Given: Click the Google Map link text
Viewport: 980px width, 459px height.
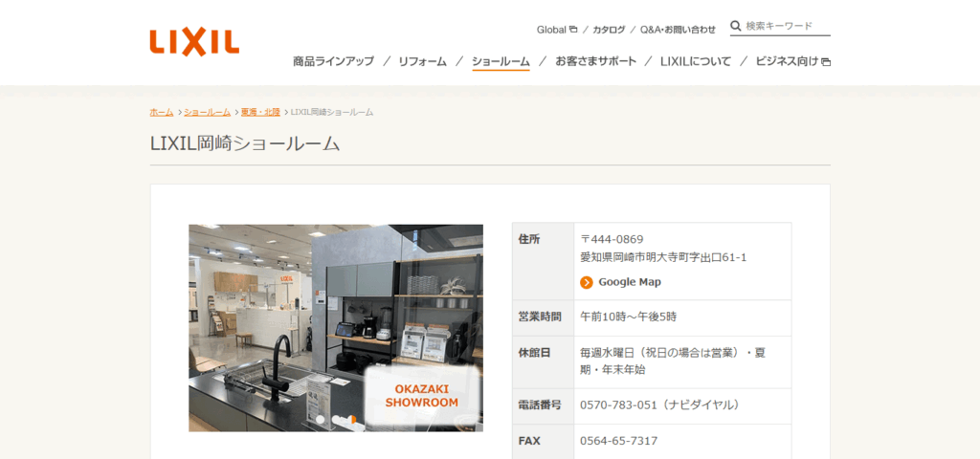Looking at the screenshot, I should click(x=630, y=282).
